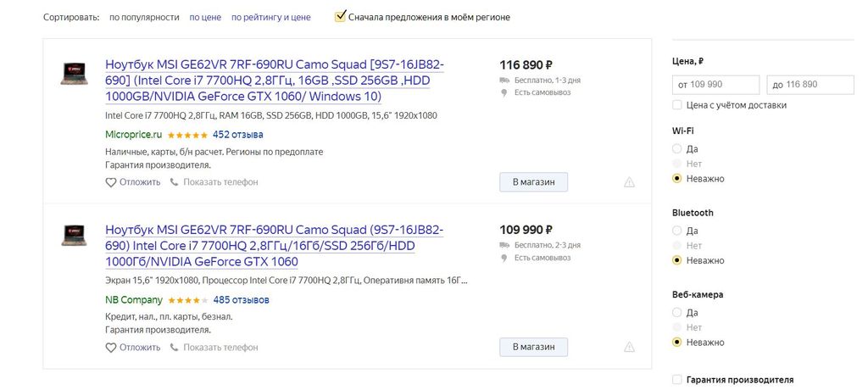The height and width of the screenshot is (390, 868).
Task: Click heart icon to save Microprice.ru offer
Action: (110, 182)
